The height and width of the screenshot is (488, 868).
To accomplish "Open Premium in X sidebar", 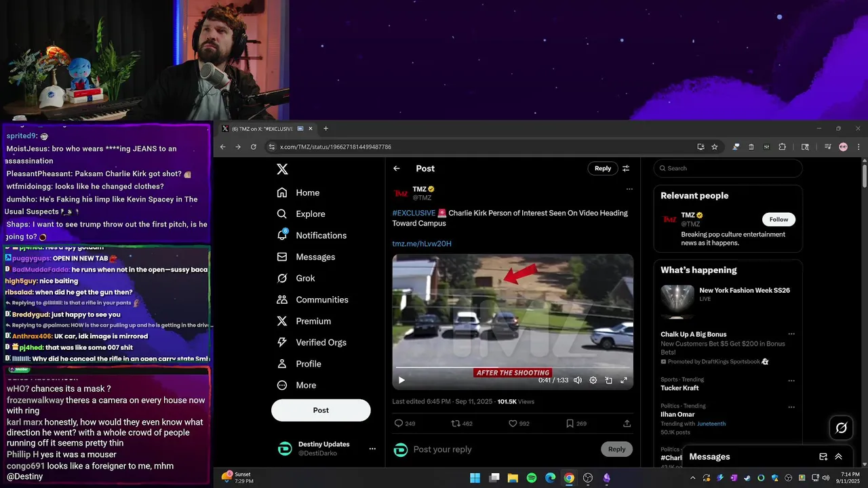I will point(304,321).
